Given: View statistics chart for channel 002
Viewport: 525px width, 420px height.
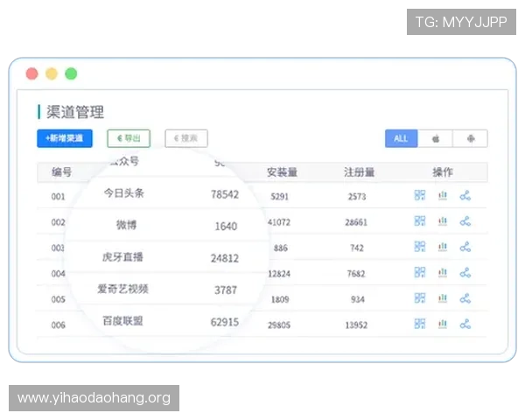Looking at the screenshot, I should [x=443, y=221].
